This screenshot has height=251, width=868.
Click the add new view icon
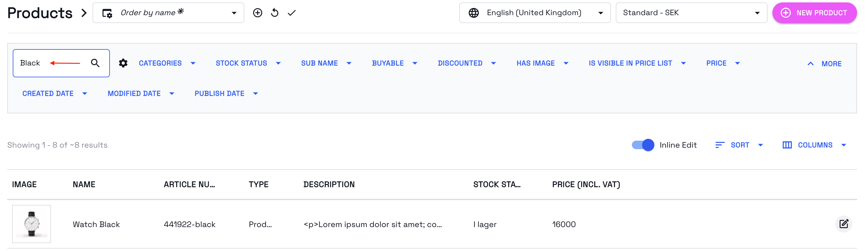[258, 12]
